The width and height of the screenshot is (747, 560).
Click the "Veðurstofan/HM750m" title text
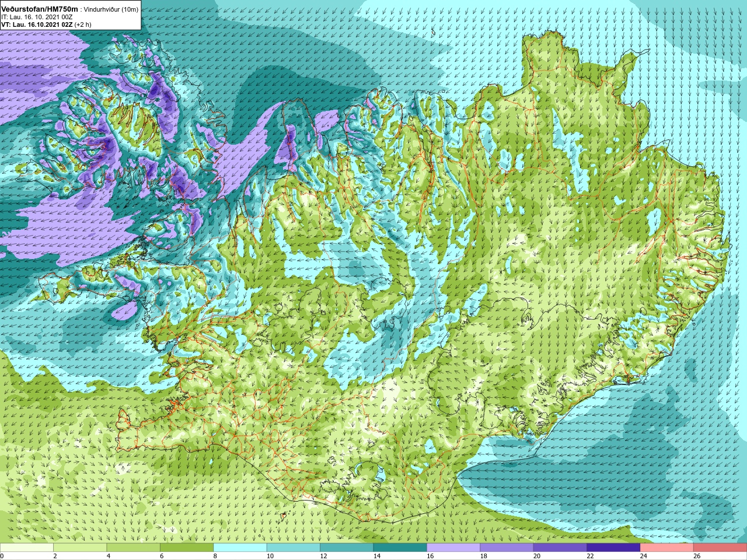pyautogui.click(x=40, y=9)
